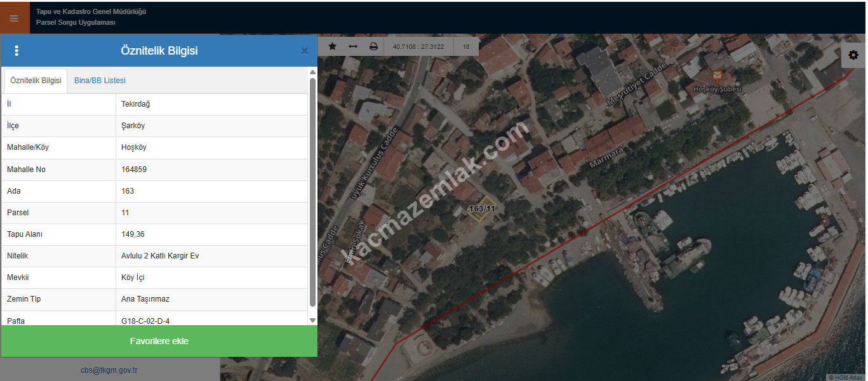Open the three-dot options menu in panel
868x381 pixels.
tap(17, 51)
